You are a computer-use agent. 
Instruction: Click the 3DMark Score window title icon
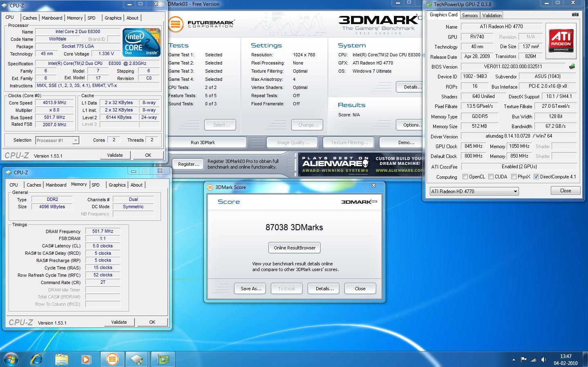[210, 187]
